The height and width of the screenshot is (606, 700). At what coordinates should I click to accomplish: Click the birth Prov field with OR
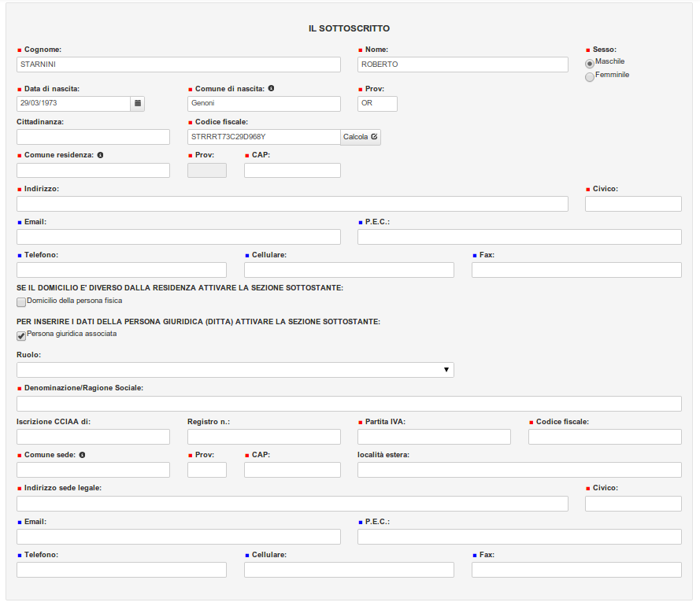(x=377, y=104)
